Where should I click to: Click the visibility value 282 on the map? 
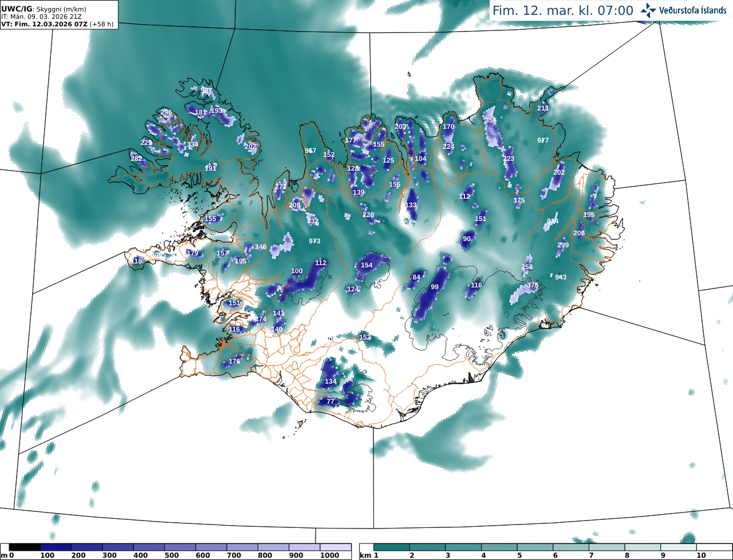point(136,159)
